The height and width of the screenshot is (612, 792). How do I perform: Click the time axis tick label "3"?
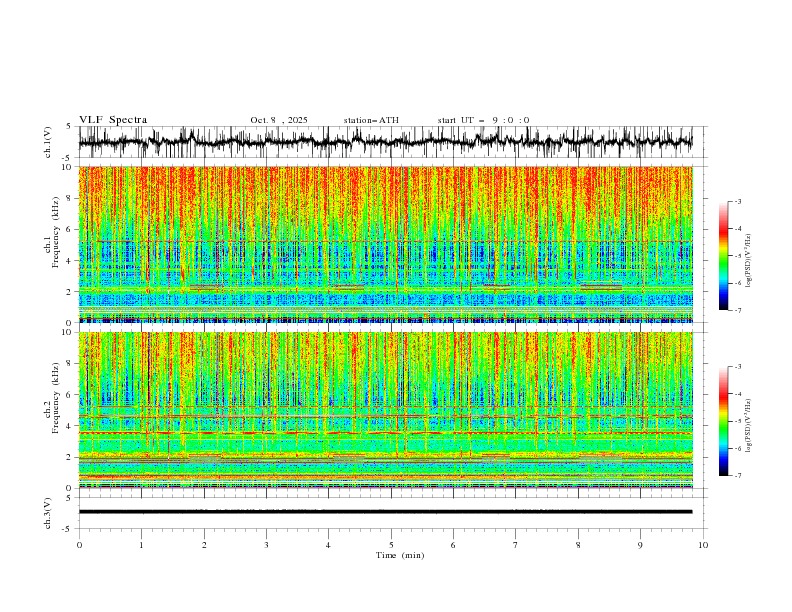[x=267, y=545]
